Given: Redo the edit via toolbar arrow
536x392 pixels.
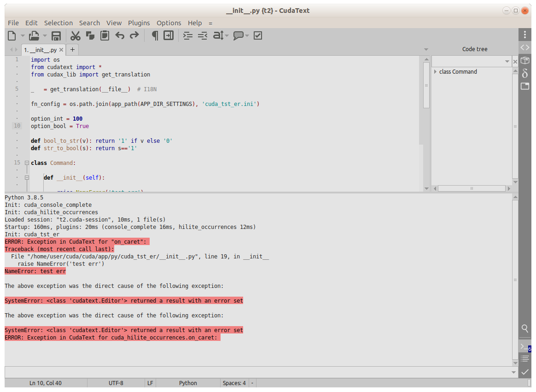Looking at the screenshot, I should coord(134,35).
